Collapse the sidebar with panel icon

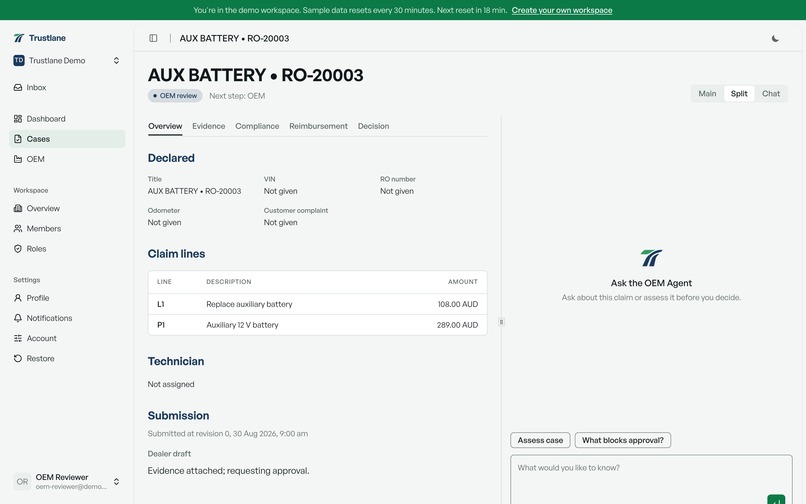153,38
